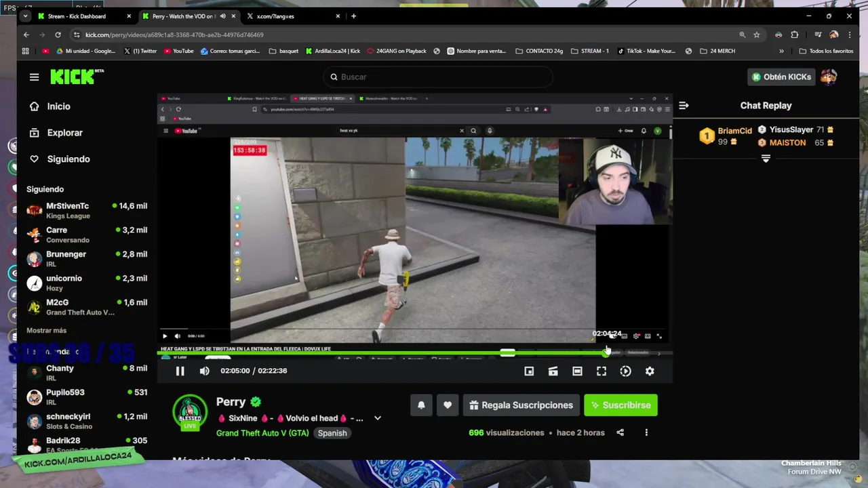
Task: Expand the stream title chevron
Action: tap(378, 418)
